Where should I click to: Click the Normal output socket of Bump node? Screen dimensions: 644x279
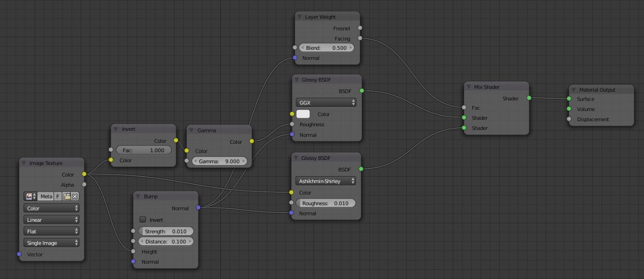point(198,208)
